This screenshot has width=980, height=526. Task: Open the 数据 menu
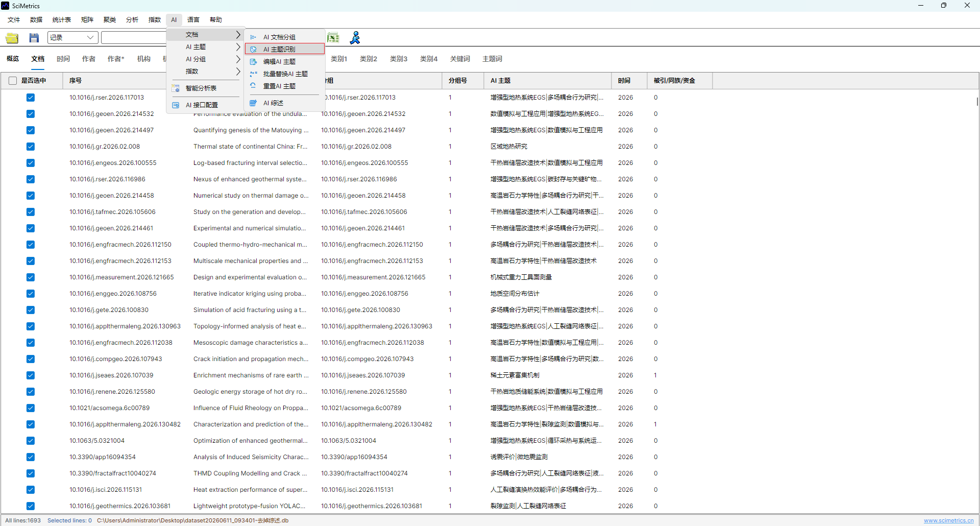pyautogui.click(x=36, y=20)
